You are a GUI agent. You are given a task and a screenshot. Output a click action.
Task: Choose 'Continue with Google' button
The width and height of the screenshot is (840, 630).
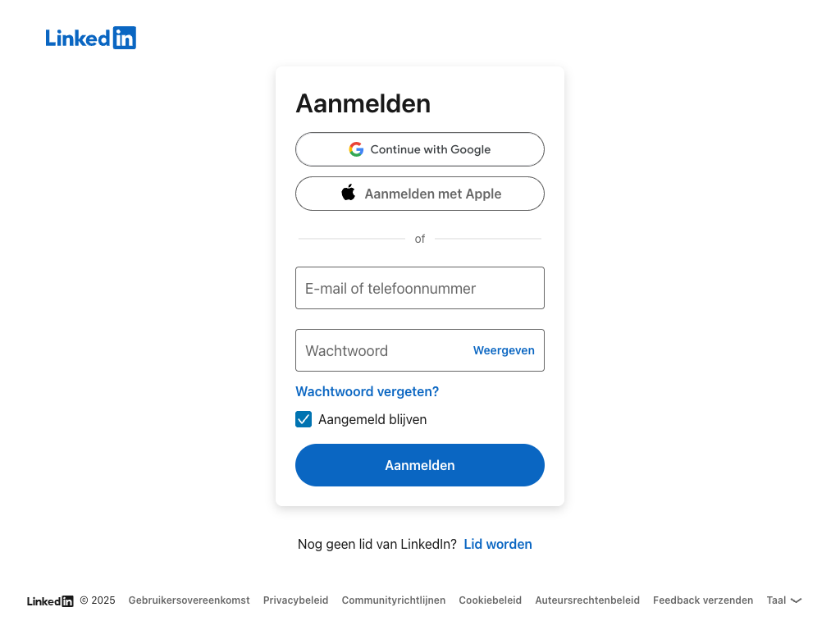[x=420, y=149]
